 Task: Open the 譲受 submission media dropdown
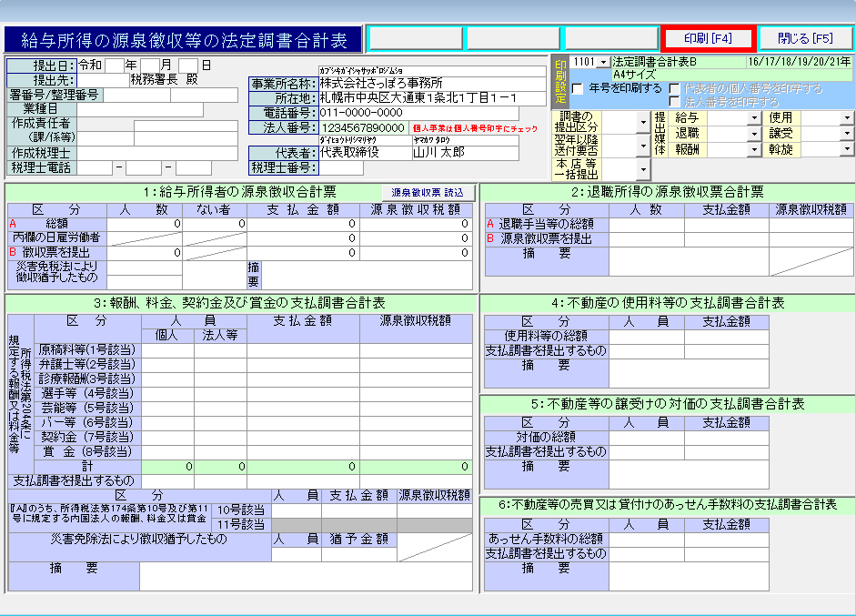tap(847, 134)
